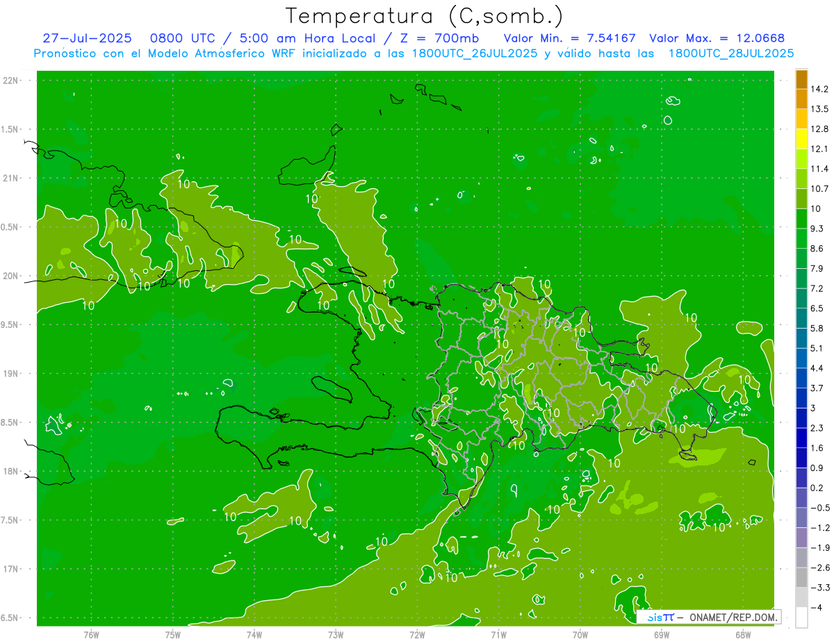Click "Valor Min. = 7.54167" text
The height and width of the screenshot is (644, 834).
(x=569, y=38)
